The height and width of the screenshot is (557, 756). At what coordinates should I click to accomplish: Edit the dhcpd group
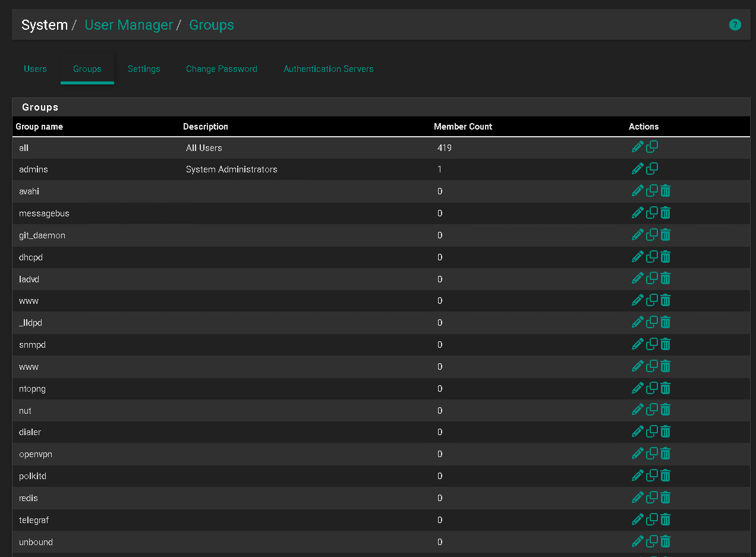click(x=638, y=257)
